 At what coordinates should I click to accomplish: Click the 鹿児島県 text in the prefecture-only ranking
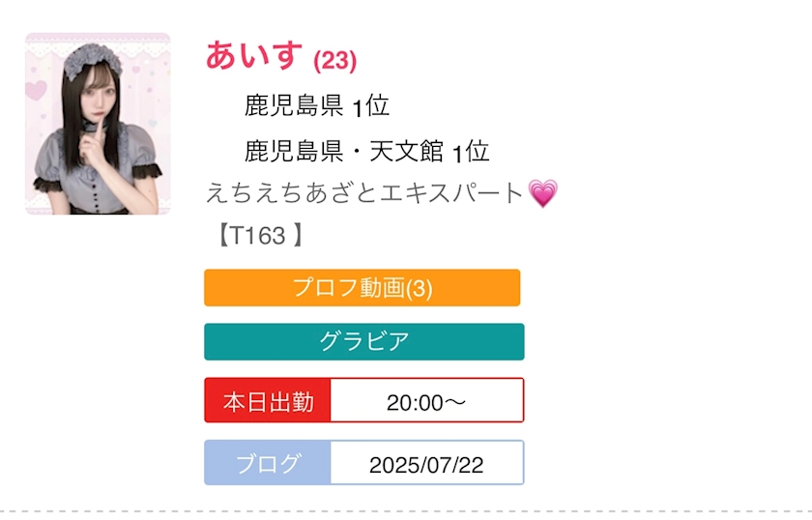click(294, 105)
